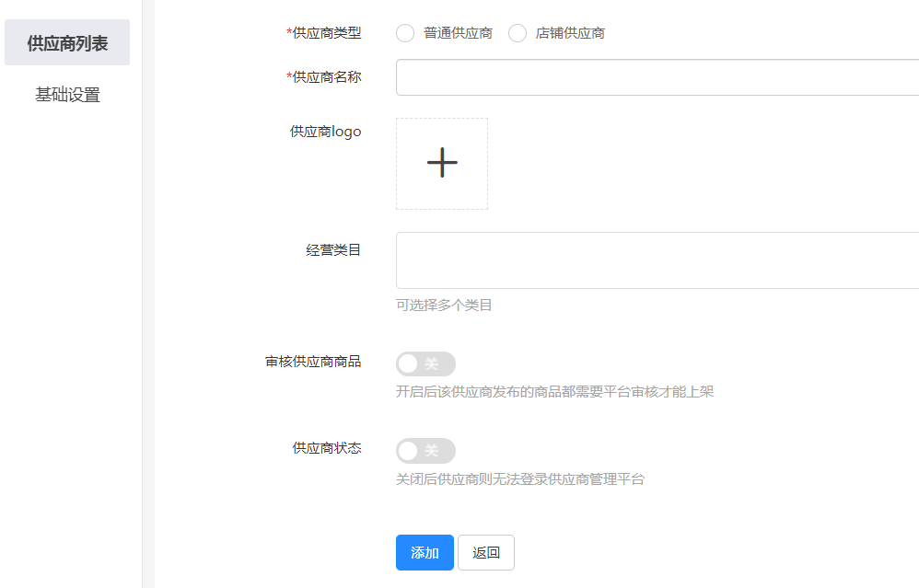Screen dimensions: 919x588
Task: Click the 供应商类型 field label
Action: (x=326, y=33)
